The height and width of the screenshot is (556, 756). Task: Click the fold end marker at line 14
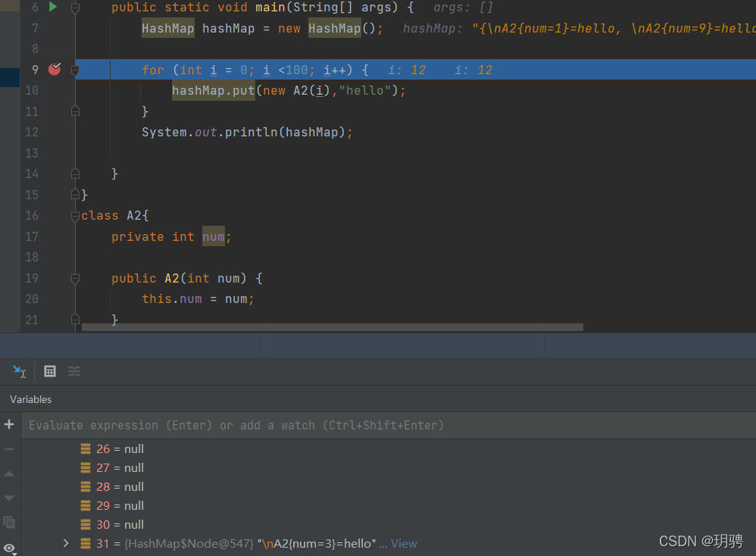click(75, 173)
